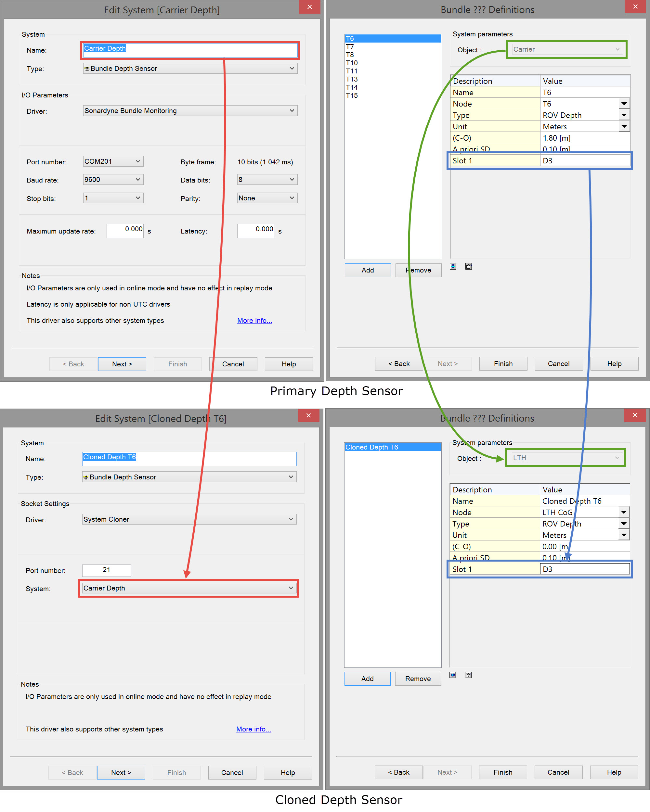Click Remove below the Cloned Depth T6 list

[418, 679]
